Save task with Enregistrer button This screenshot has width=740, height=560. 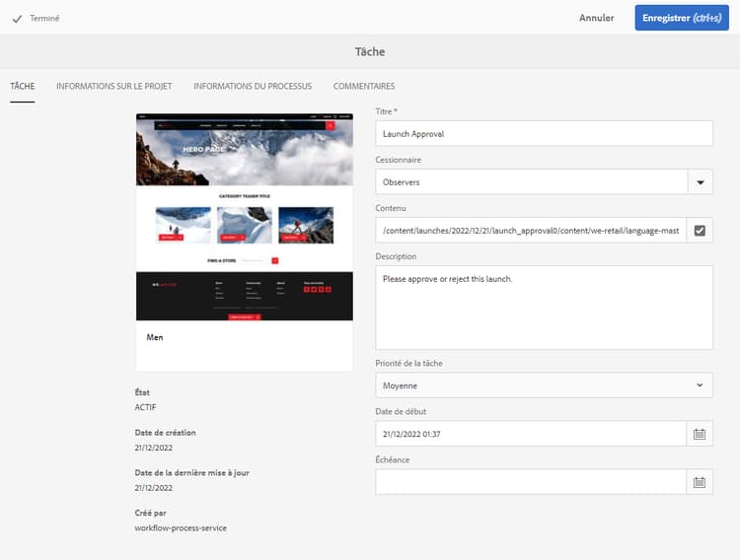(x=682, y=18)
